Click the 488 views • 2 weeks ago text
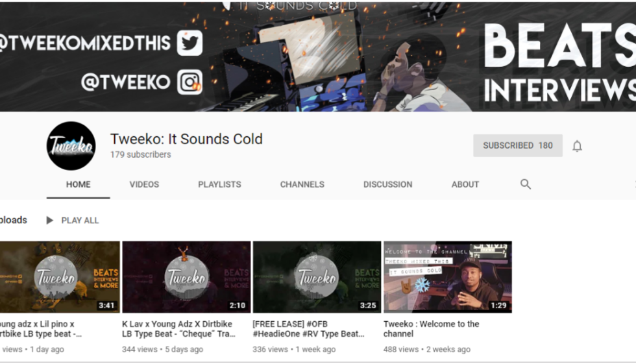This screenshot has height=364, width=636. [x=427, y=349]
